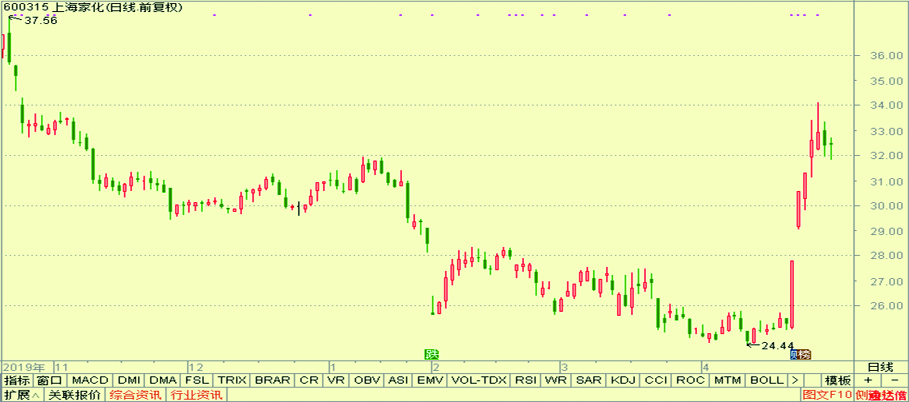Show more indicators with the > arrow
909x402 pixels.
[x=795, y=381]
